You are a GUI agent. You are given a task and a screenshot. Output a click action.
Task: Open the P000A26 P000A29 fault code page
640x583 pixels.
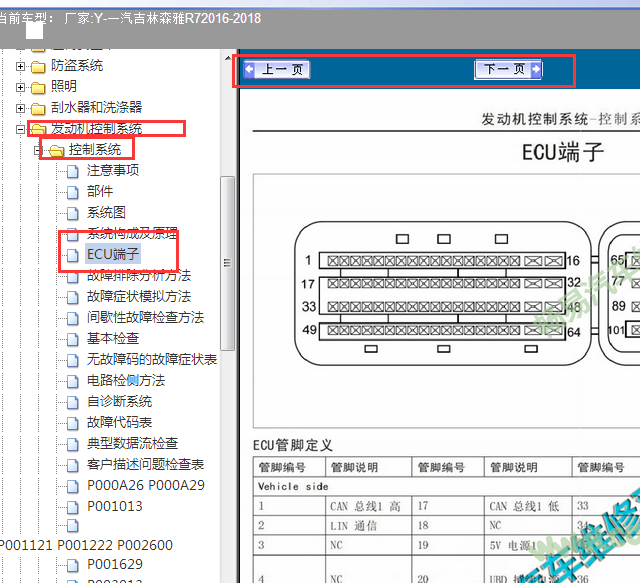(146, 486)
